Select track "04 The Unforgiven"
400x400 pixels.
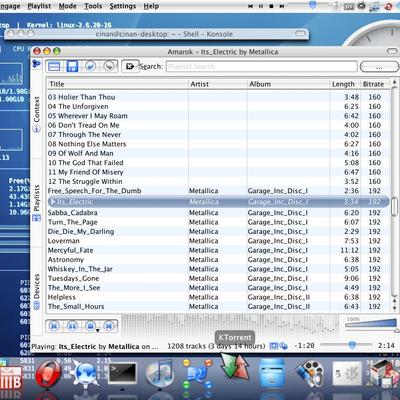[218, 106]
